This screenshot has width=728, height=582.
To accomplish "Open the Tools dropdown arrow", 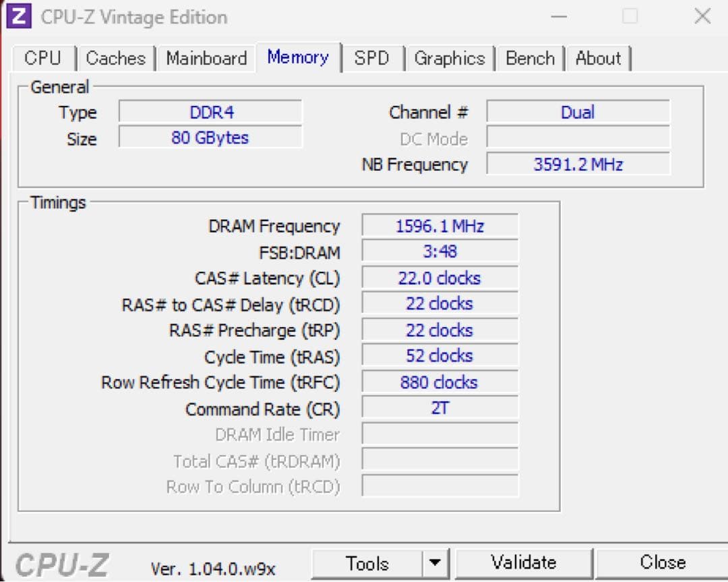I will pos(435,562).
